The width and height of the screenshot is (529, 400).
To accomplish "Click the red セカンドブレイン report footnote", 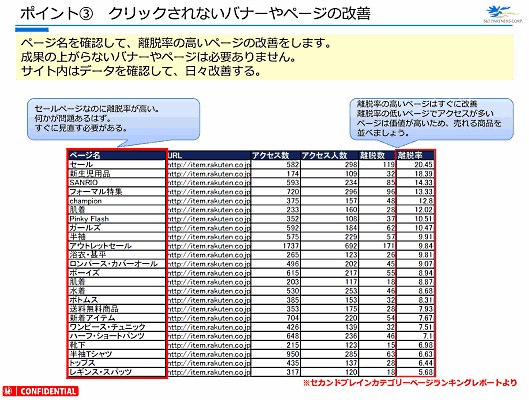I will pyautogui.click(x=410, y=382).
